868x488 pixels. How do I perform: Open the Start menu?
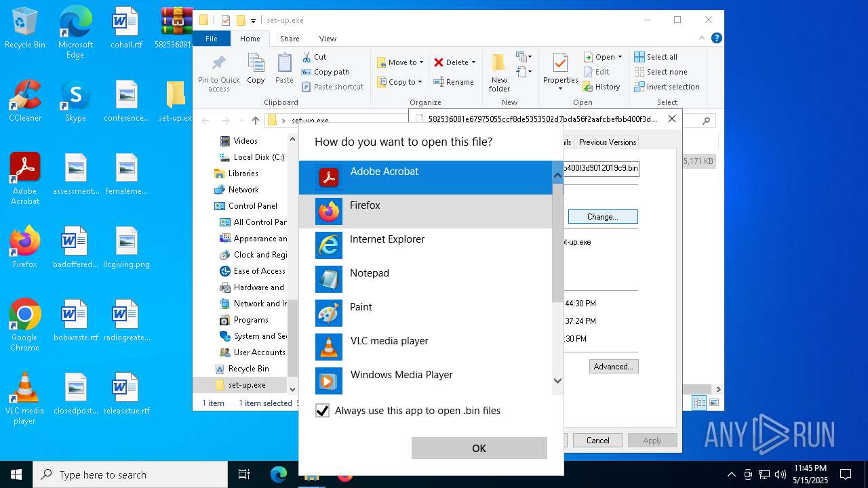pos(16,474)
